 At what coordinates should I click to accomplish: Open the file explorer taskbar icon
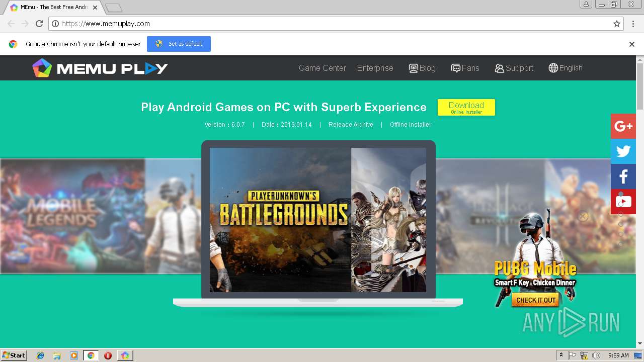[57, 355]
